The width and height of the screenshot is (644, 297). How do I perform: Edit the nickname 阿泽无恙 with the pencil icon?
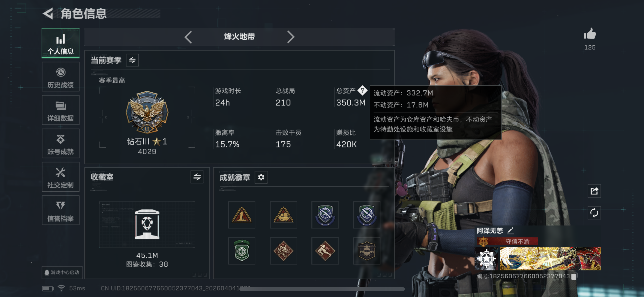pos(510,230)
